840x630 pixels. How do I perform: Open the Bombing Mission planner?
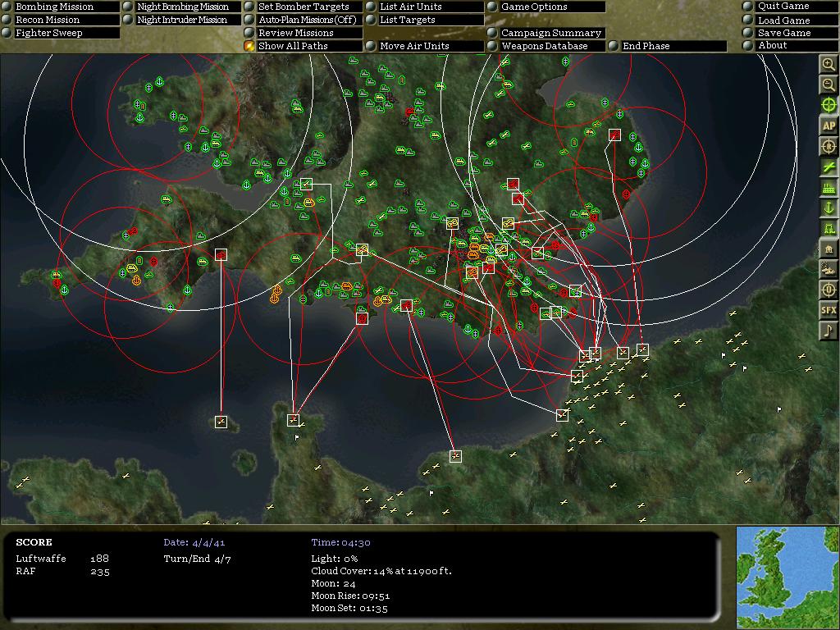click(x=60, y=7)
